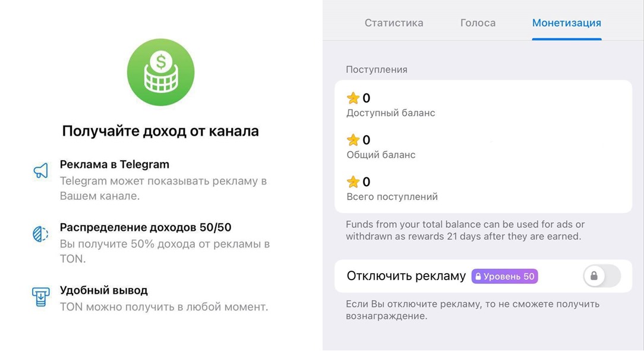The height and width of the screenshot is (351, 644).
Task: Click the Реклама в Telegram title
Action: point(115,164)
